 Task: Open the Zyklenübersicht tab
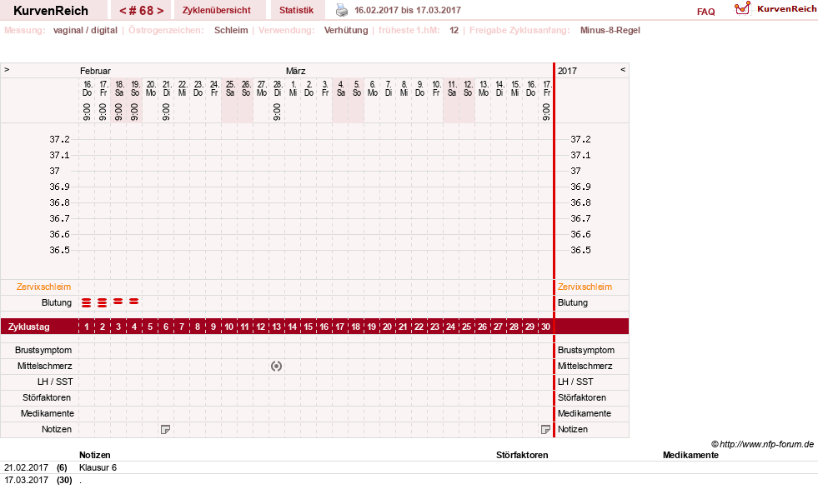click(217, 11)
